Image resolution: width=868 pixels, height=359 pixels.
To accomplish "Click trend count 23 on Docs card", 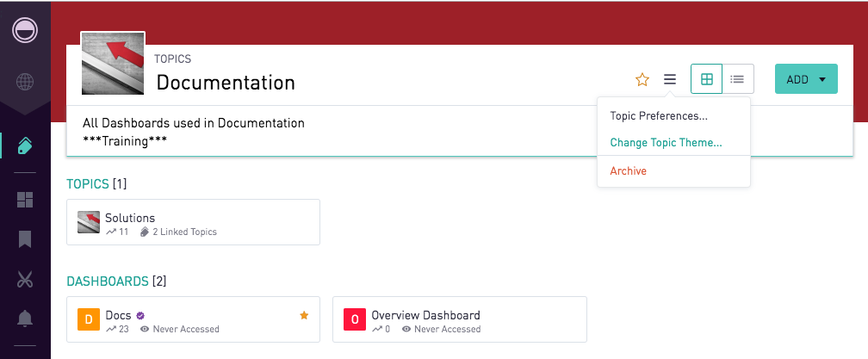I will tap(117, 329).
